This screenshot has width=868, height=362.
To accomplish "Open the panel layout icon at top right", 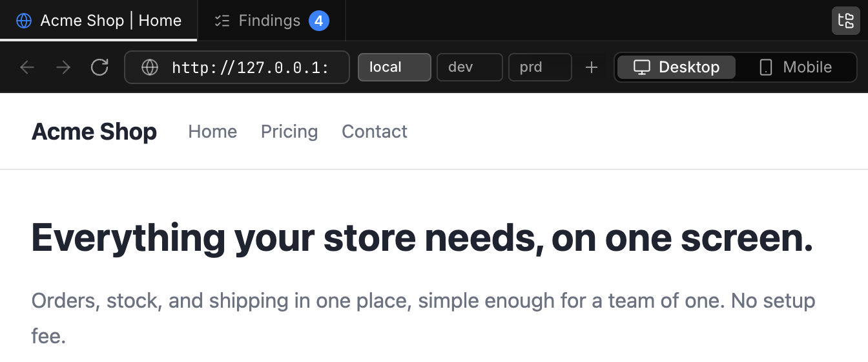I will [845, 21].
